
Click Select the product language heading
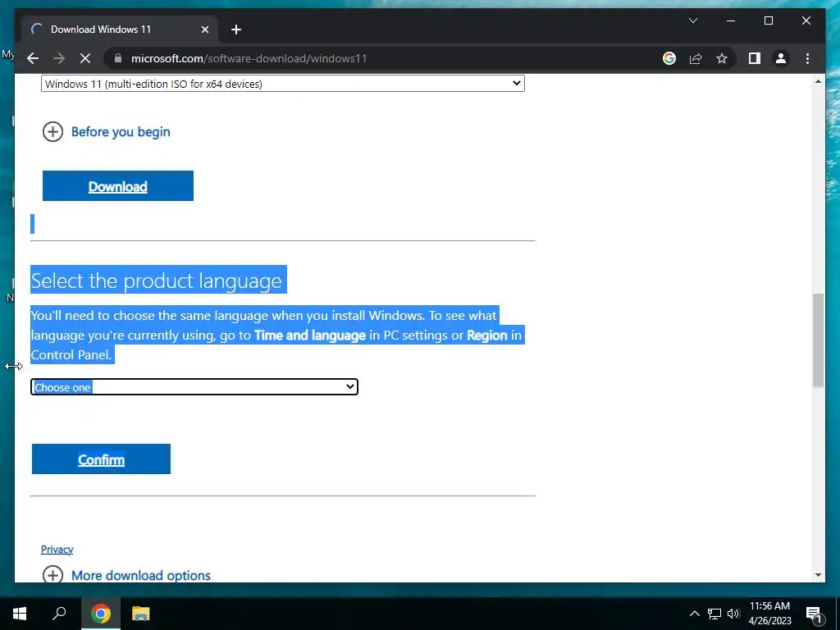click(156, 281)
